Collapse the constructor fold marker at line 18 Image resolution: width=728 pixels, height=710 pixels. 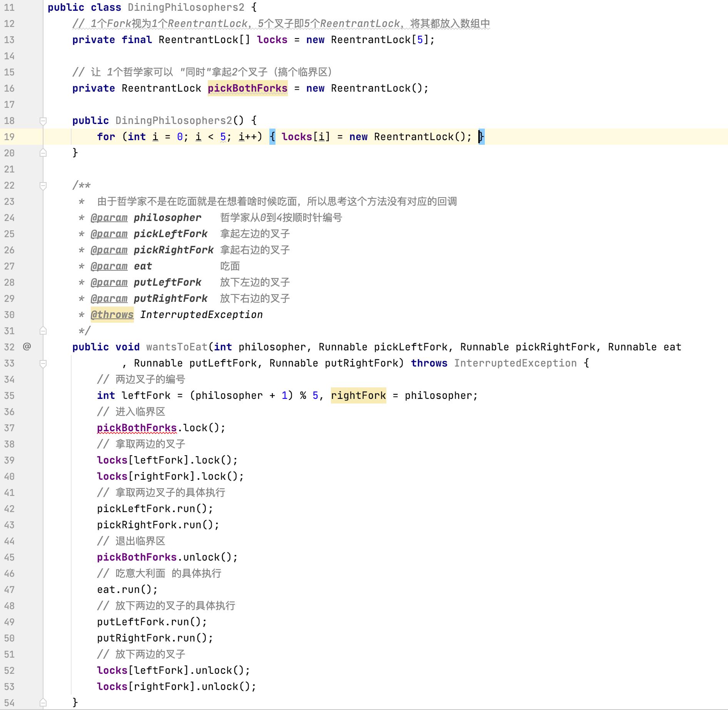(x=43, y=121)
